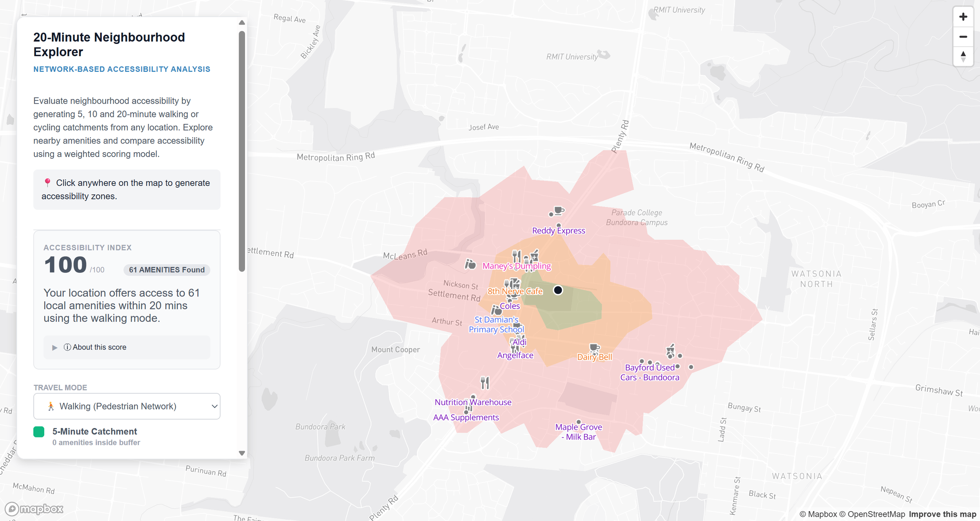Viewport: 980px width, 521px height.
Task: Zoom in on the map
Action: 963,17
